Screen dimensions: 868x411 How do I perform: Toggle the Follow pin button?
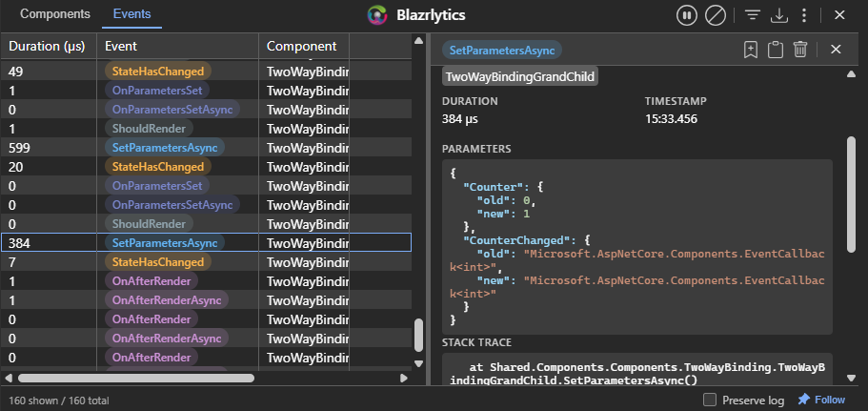click(821, 400)
